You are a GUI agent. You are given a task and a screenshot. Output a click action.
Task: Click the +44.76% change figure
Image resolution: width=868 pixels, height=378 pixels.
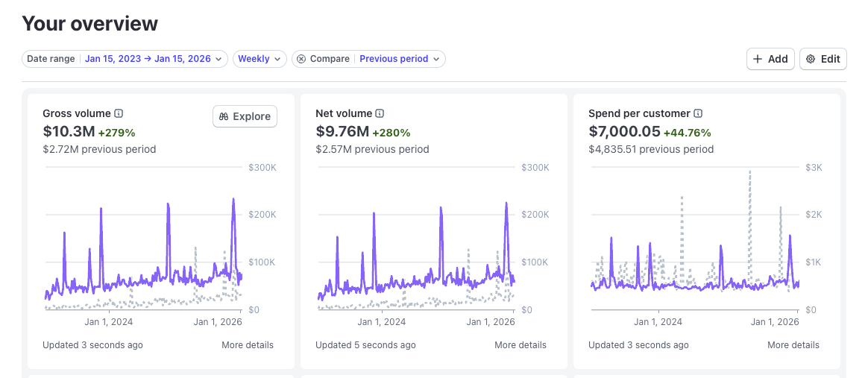pyautogui.click(x=688, y=133)
